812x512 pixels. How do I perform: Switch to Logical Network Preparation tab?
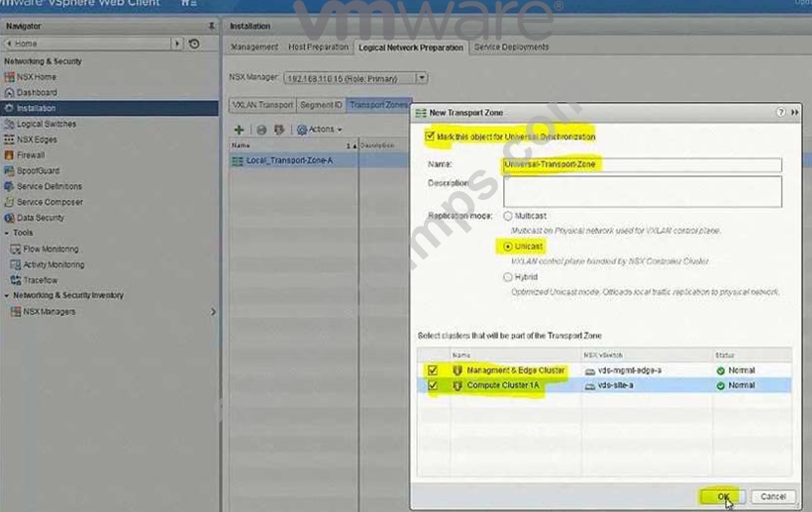point(411,48)
